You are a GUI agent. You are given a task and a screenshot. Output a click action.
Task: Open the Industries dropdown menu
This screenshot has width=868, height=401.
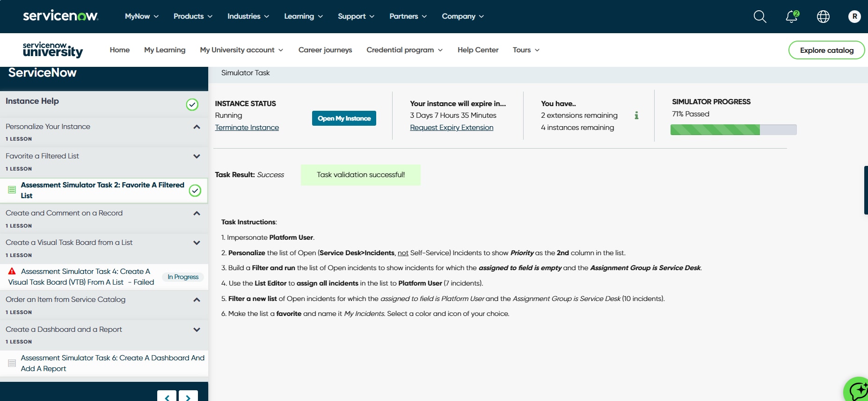click(248, 16)
